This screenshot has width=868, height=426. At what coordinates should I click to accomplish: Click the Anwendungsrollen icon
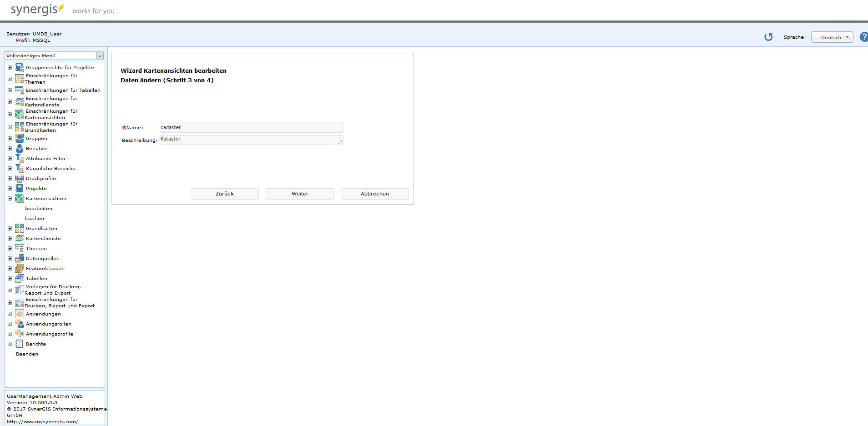[x=20, y=324]
